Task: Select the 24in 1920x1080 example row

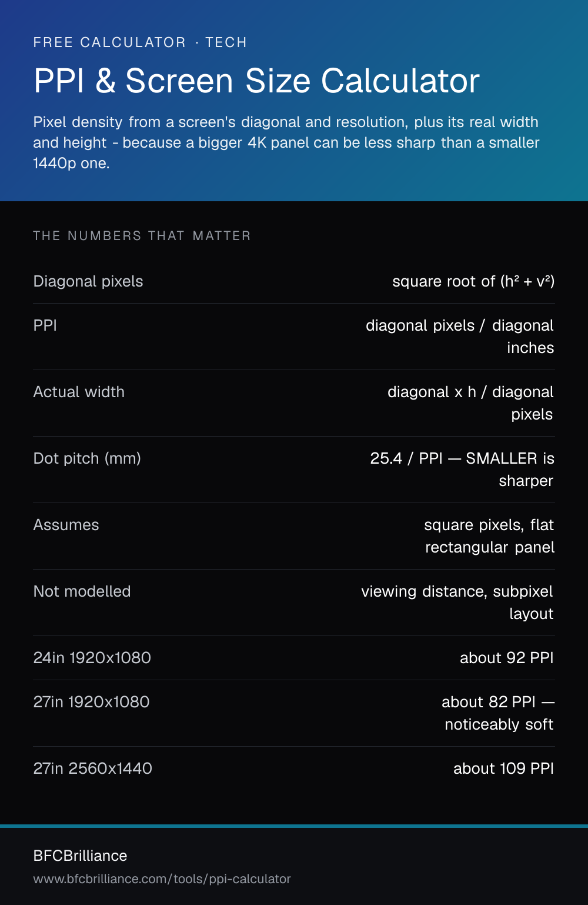Action: (x=294, y=658)
